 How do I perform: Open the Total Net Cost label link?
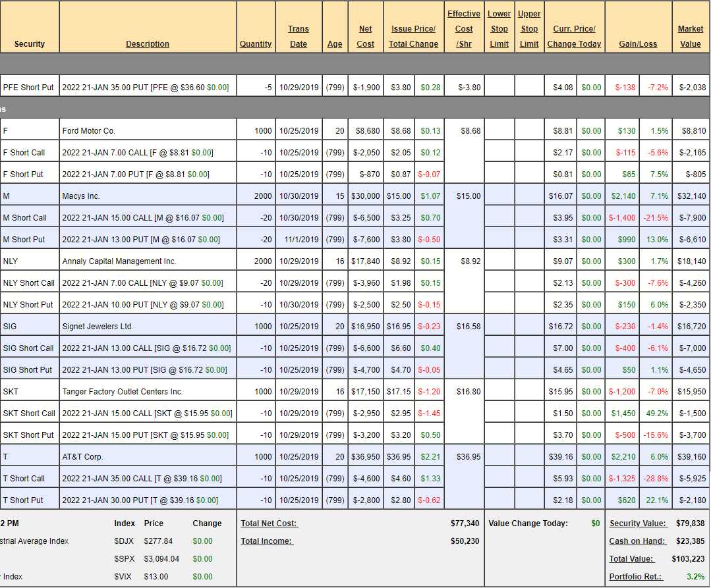270,523
